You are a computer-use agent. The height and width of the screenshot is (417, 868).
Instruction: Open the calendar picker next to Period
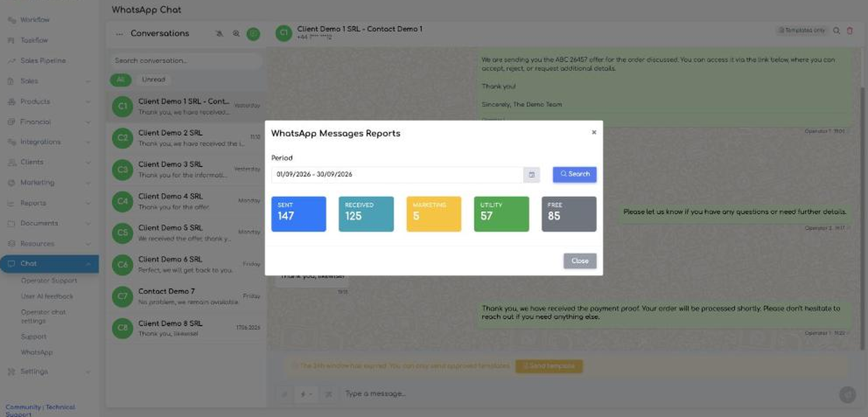coord(532,174)
